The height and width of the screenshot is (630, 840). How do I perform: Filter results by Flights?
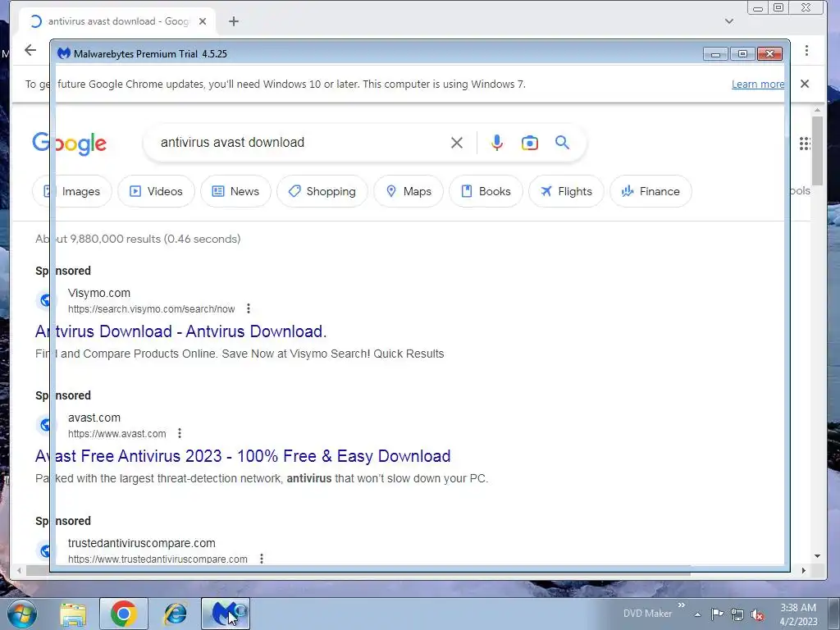tap(566, 191)
